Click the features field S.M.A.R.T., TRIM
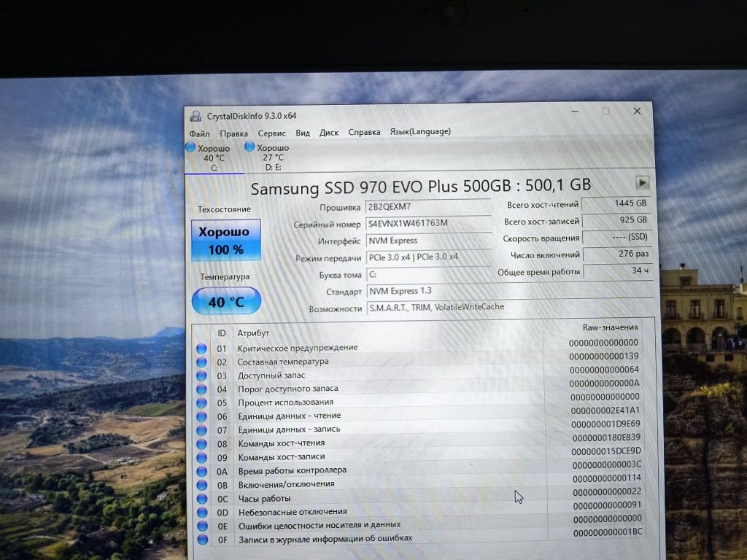Viewport: 747px width, 560px height. (510, 308)
